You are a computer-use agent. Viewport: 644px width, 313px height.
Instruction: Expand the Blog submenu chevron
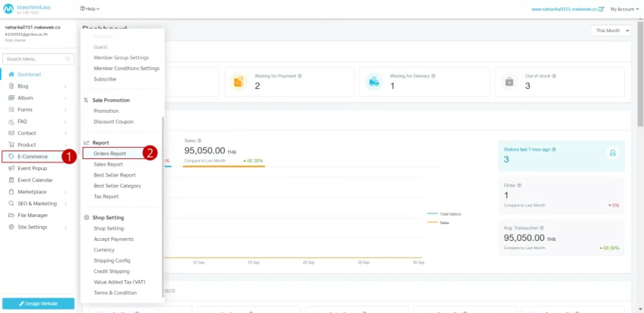click(65, 87)
